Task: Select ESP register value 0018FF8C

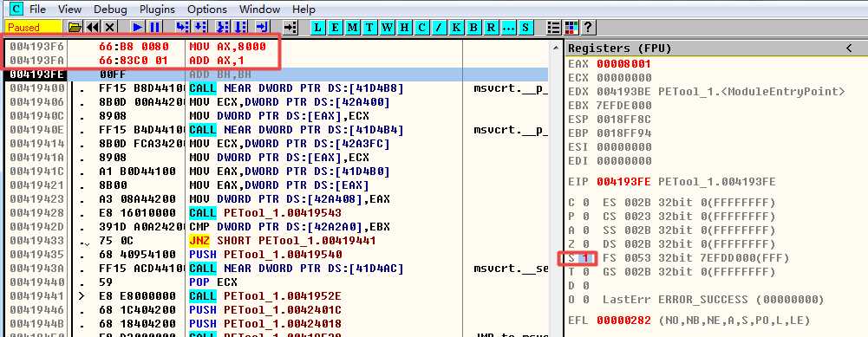Action: [623, 119]
